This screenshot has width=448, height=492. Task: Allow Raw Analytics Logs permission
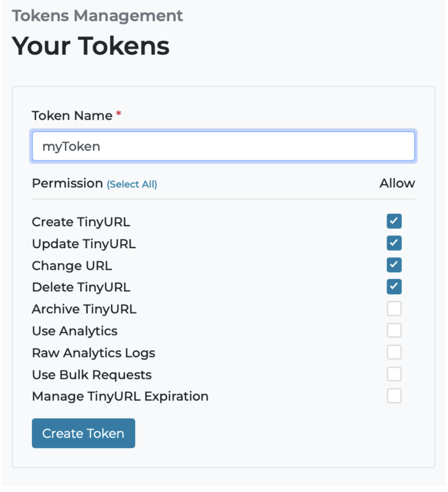[x=394, y=352]
